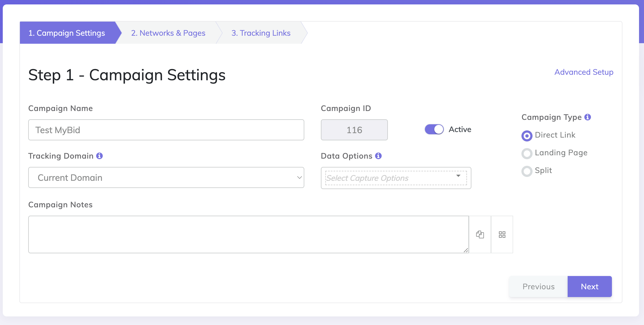The image size is (644, 325).
Task: Expand the Select Capture Options dropdown
Action: click(x=387, y=178)
